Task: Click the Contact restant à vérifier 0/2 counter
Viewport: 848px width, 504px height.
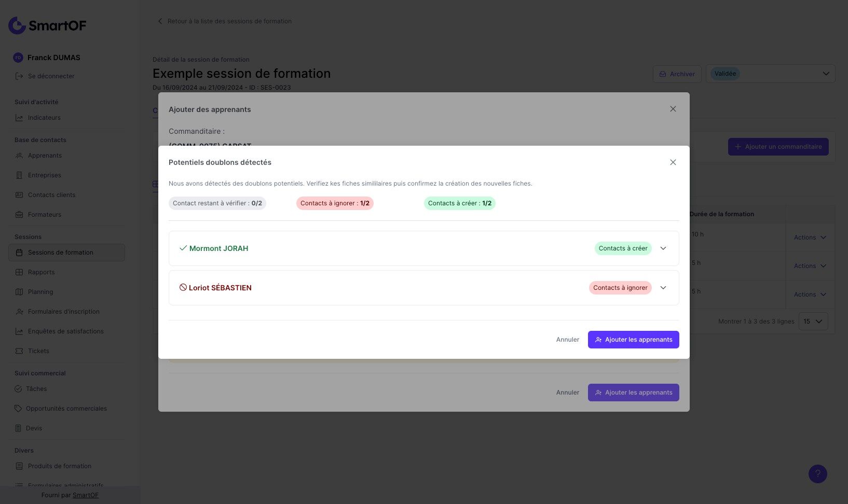Action: coord(217,203)
